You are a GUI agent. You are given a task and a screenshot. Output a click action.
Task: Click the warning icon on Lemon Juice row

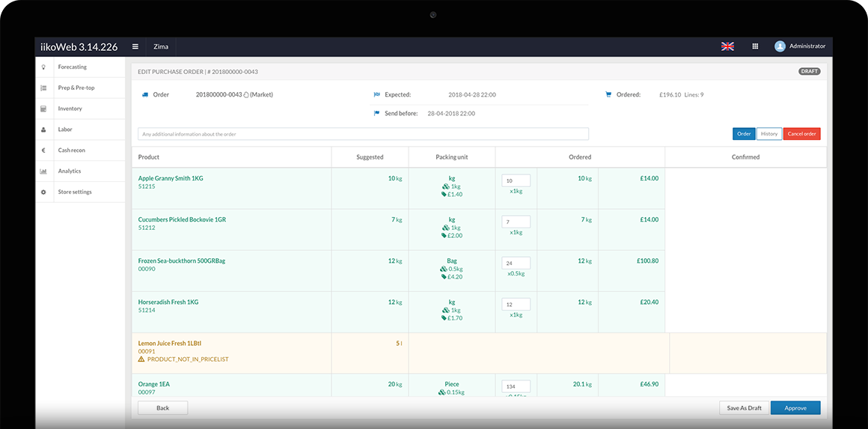141,359
